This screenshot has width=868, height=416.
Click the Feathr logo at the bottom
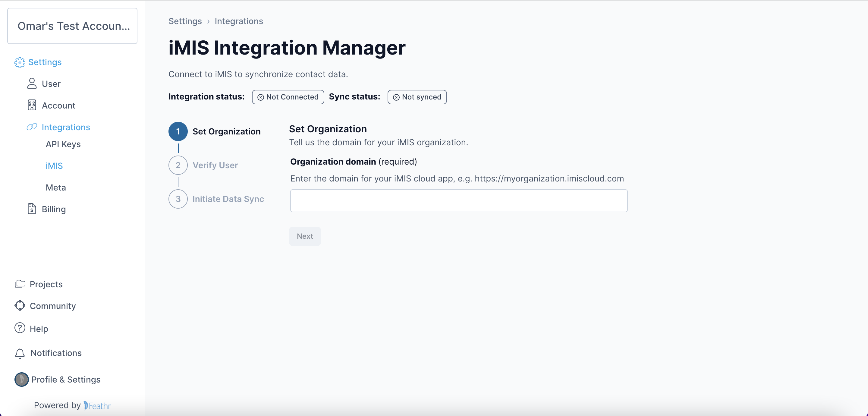[x=97, y=405]
